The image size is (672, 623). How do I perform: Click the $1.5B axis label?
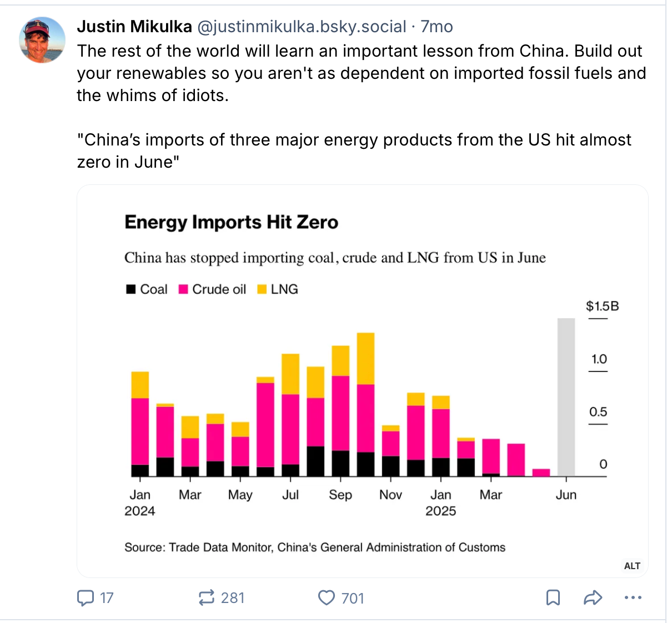(602, 306)
